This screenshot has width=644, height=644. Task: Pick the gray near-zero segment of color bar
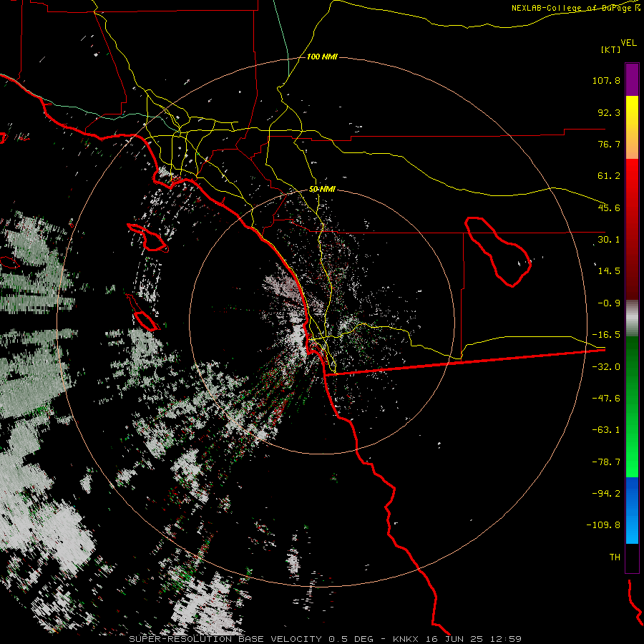click(x=632, y=317)
